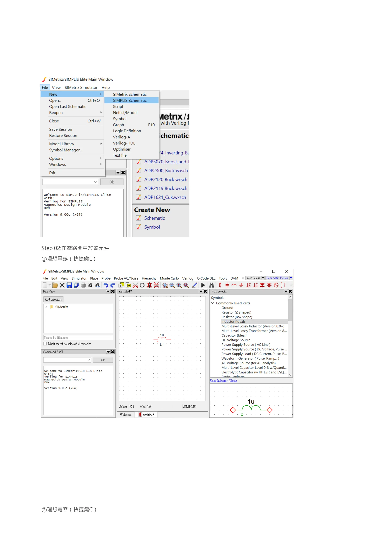Open the Web View dropdown arrow

(x=263, y=278)
